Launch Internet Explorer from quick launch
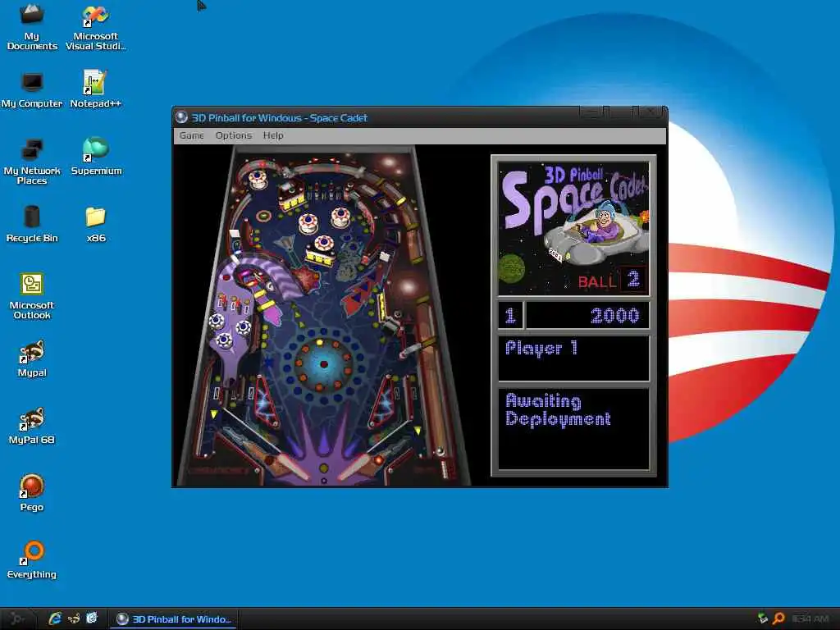The width and height of the screenshot is (840, 630). (55, 619)
